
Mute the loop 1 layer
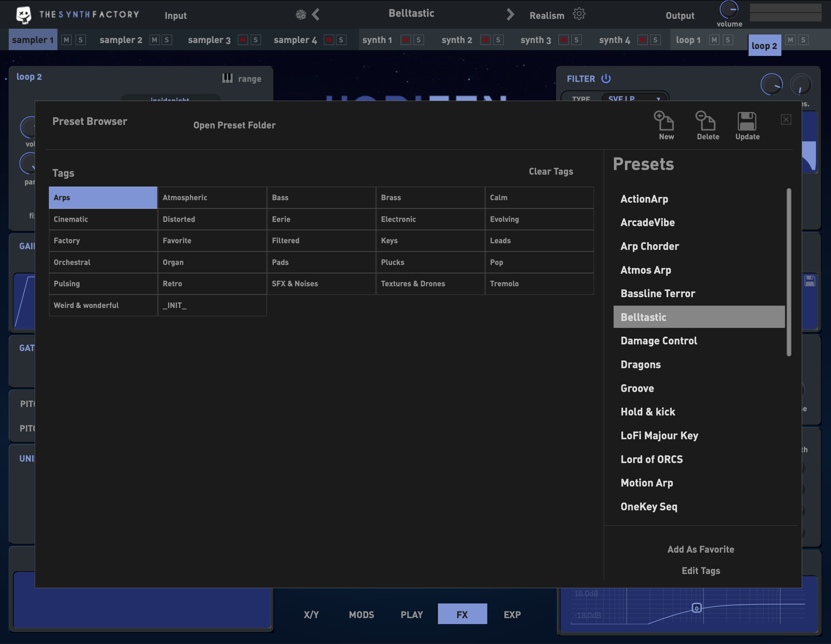click(x=714, y=40)
